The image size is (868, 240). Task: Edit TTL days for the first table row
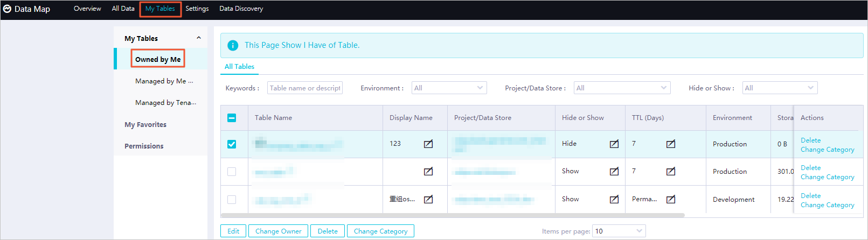point(671,144)
